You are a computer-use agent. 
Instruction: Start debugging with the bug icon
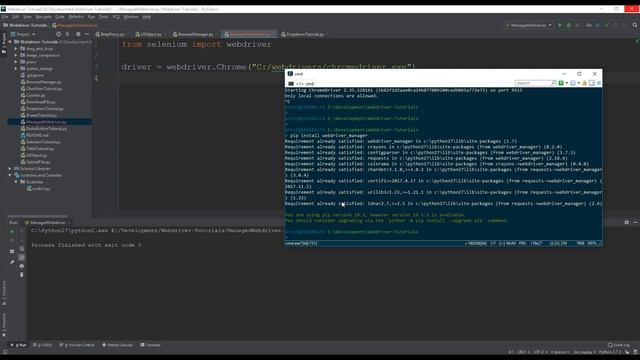(x=569, y=25)
